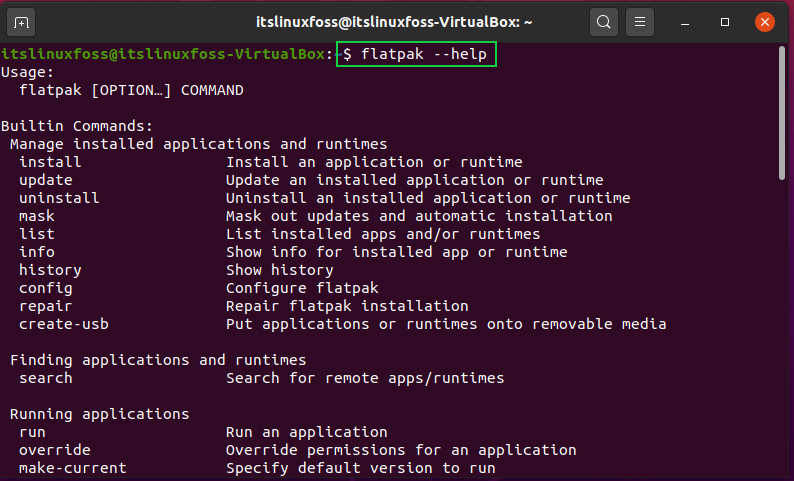Click the 'mask' command name
Image resolution: width=794 pixels, height=481 pixels.
36,216
